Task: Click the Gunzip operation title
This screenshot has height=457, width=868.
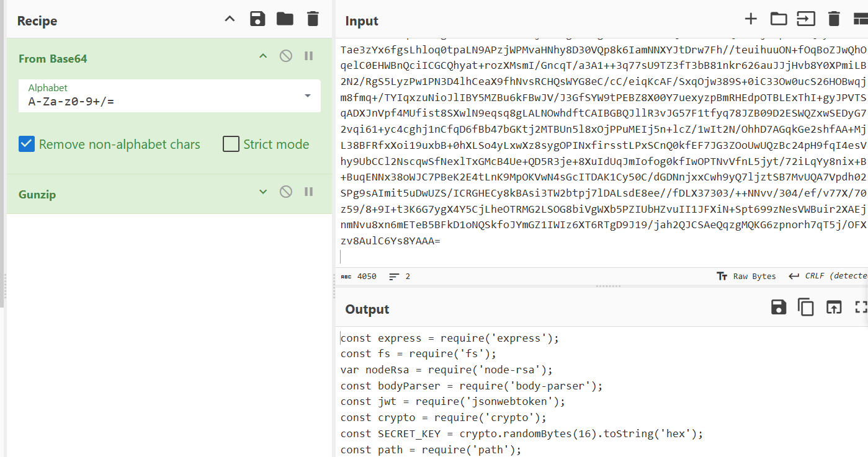Action: point(37,195)
